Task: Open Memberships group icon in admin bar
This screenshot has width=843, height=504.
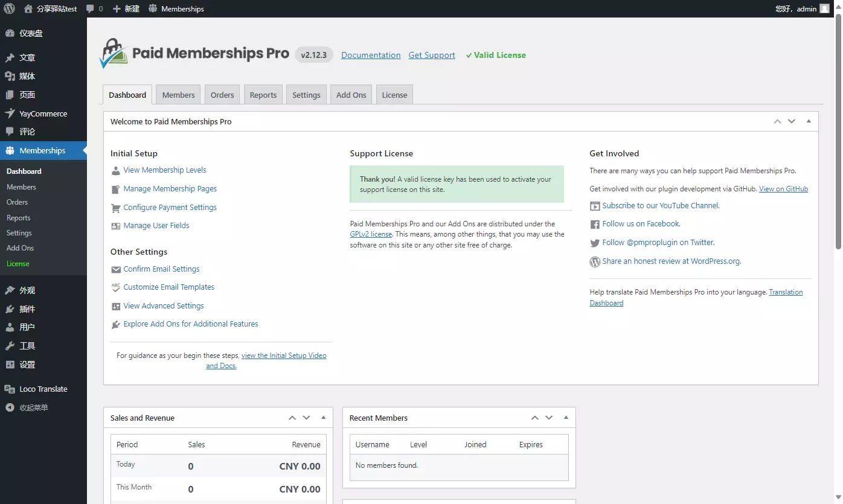Action: (x=153, y=8)
